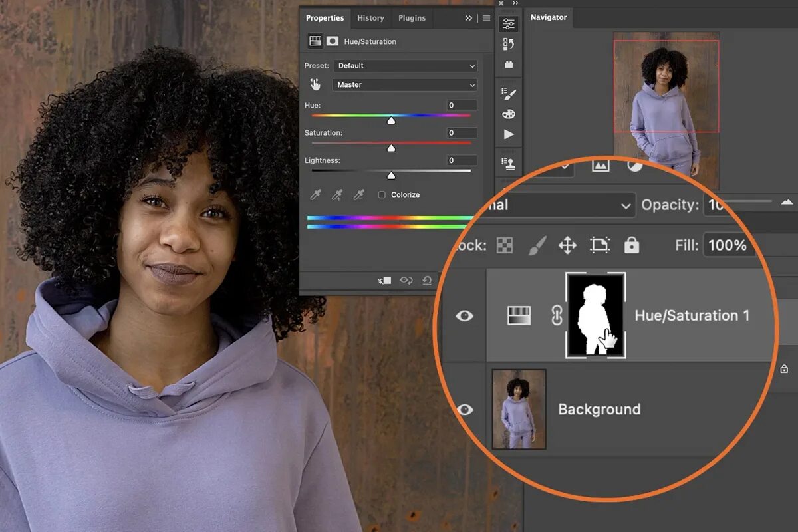Viewport: 798px width, 532px height.
Task: Select the Hue/Saturation 1 layer mask thumbnail
Action: 595,315
